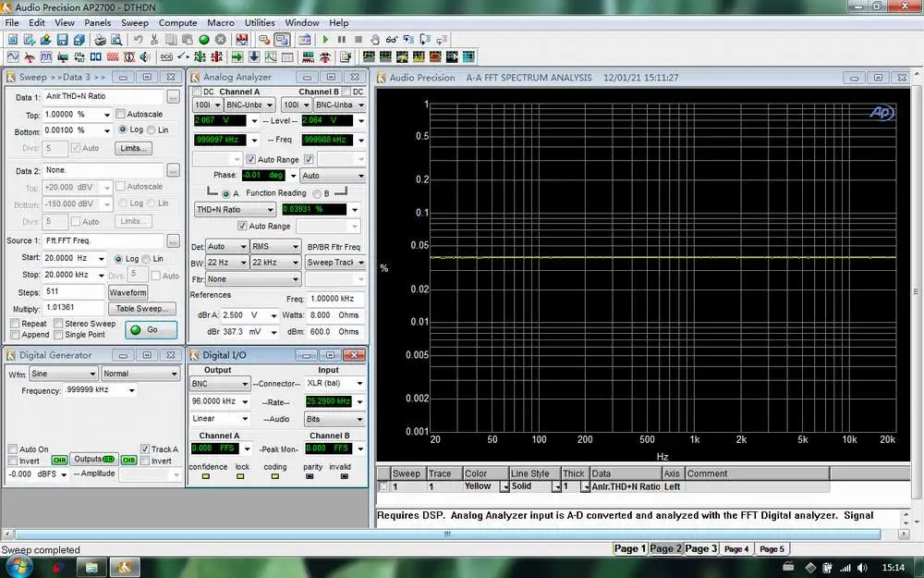The image size is (924, 578).
Task: Select the Lin radio button for Source 1
Action: tap(146, 259)
